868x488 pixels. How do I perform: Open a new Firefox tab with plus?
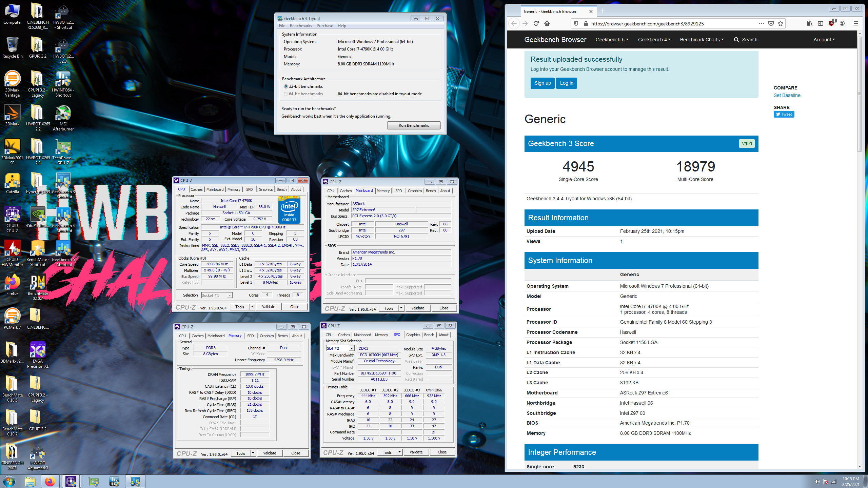(603, 11)
